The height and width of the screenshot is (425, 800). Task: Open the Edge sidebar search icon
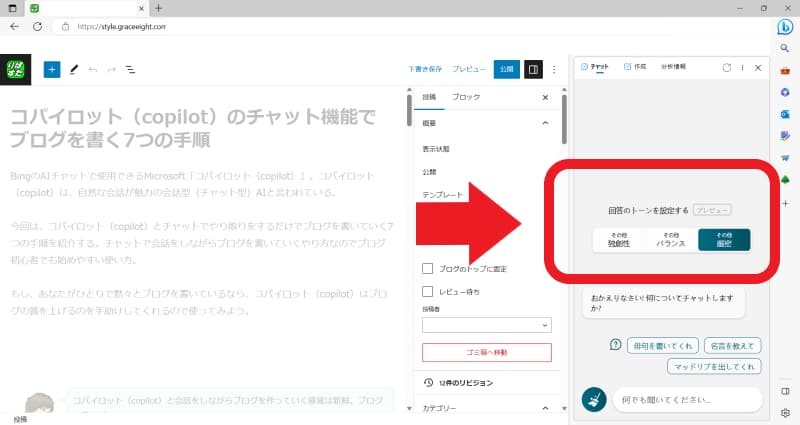click(x=785, y=48)
